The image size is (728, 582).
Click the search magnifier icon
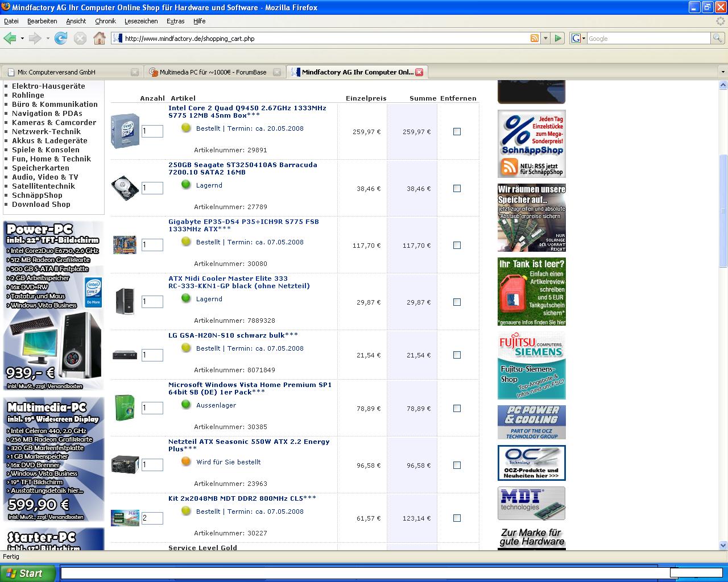point(718,38)
